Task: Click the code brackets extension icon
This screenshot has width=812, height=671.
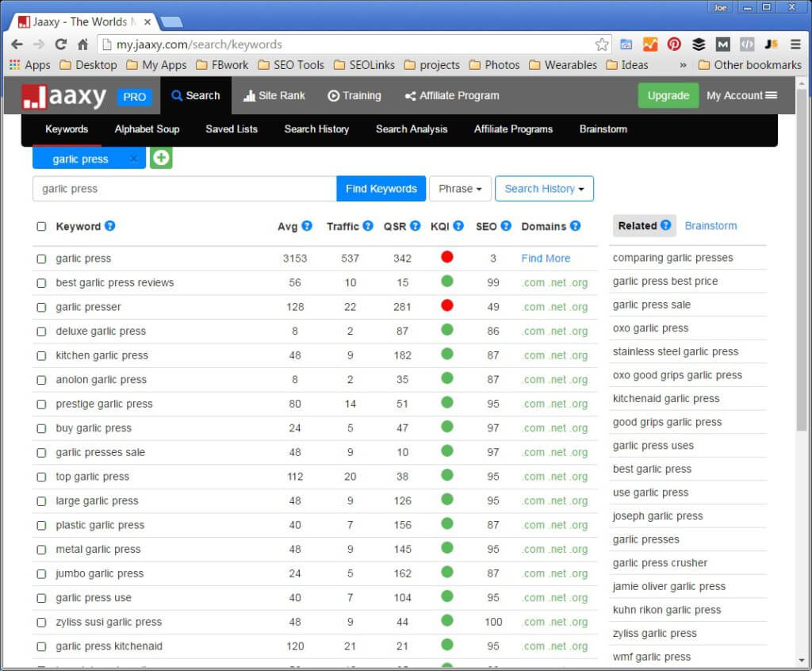Action: [x=747, y=44]
